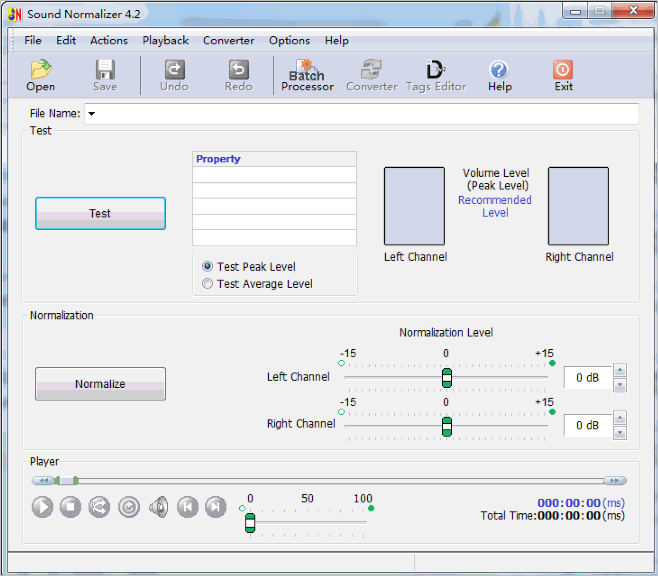658x576 pixels.
Task: Stop playback with the Stop button
Action: tap(70, 507)
